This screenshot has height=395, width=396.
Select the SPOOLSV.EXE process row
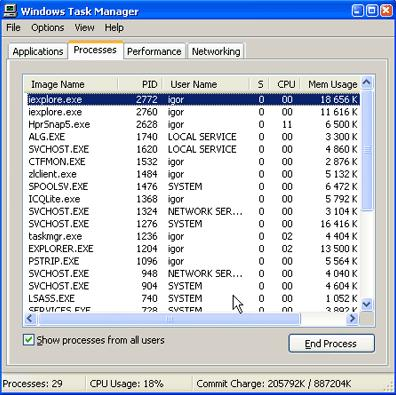click(x=193, y=187)
